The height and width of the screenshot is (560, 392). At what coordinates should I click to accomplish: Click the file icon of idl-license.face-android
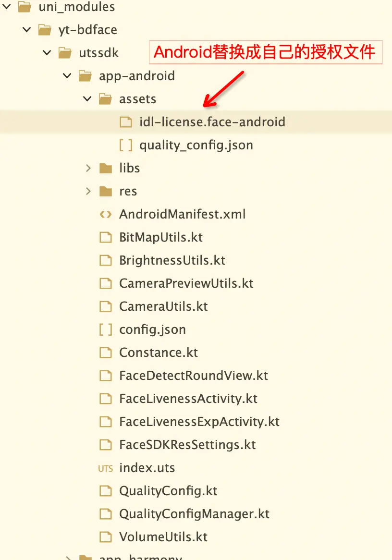pos(125,122)
